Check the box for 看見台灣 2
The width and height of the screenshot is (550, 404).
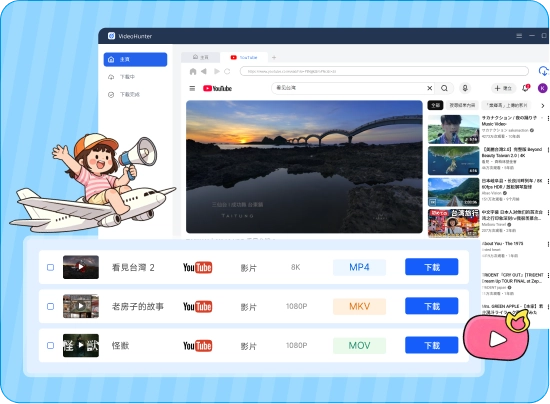point(51,268)
